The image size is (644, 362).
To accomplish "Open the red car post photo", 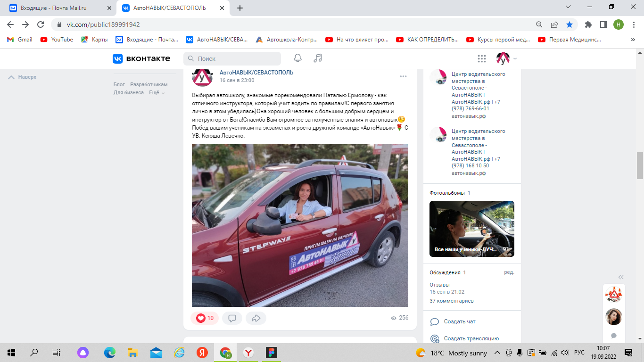I will point(300,225).
